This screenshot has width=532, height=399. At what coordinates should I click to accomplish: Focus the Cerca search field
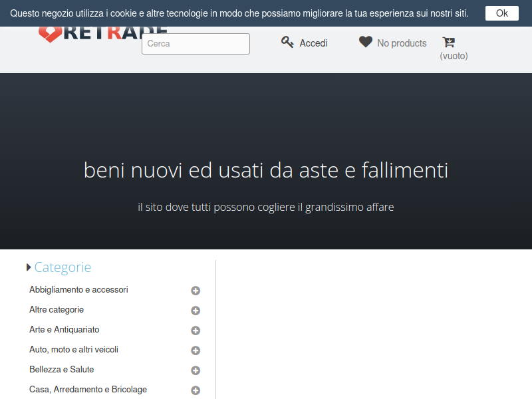(196, 44)
